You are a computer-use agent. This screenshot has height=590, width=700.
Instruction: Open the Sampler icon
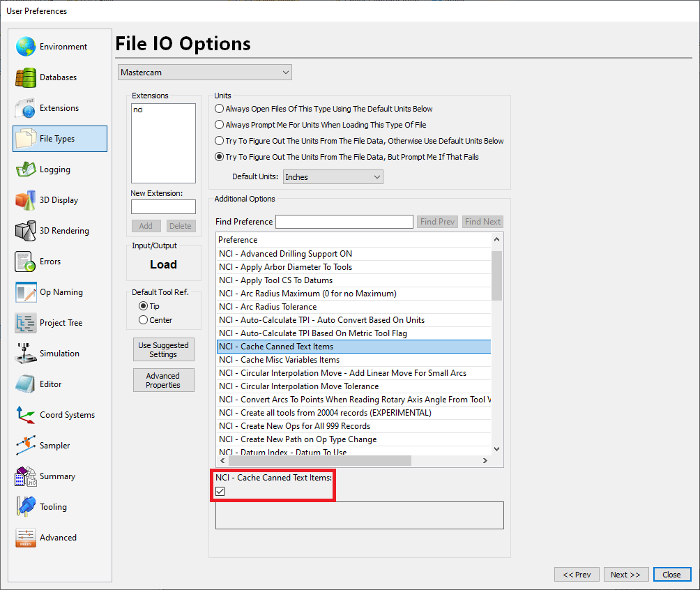25,446
